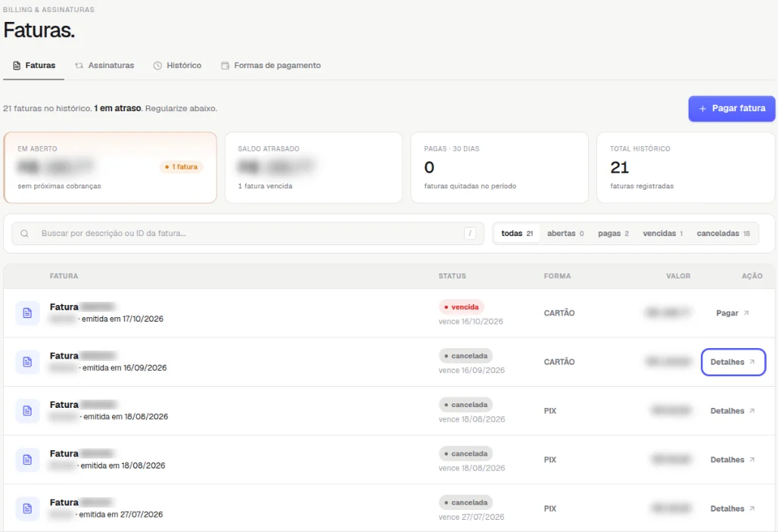Focus the invoice search field
This screenshot has width=778, height=532.
pyautogui.click(x=248, y=233)
